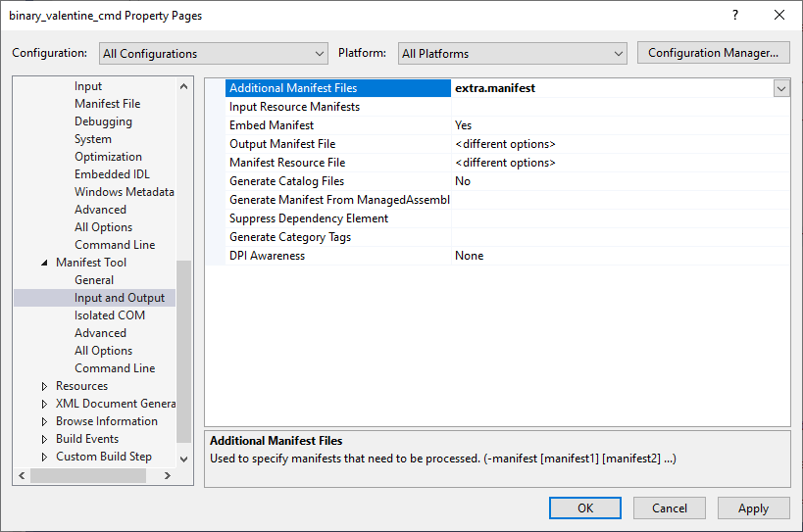Click the tree scroll left arrow
Image resolution: width=803 pixels, height=532 pixels.
(x=22, y=476)
